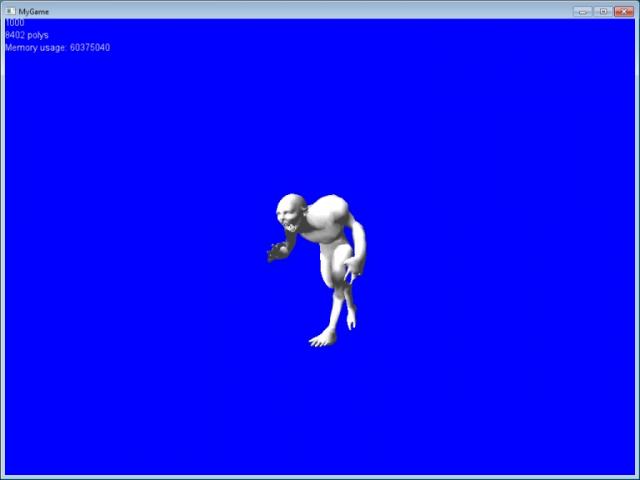Click the '8402 polys' text
The image size is (640, 480).
tap(27, 35)
